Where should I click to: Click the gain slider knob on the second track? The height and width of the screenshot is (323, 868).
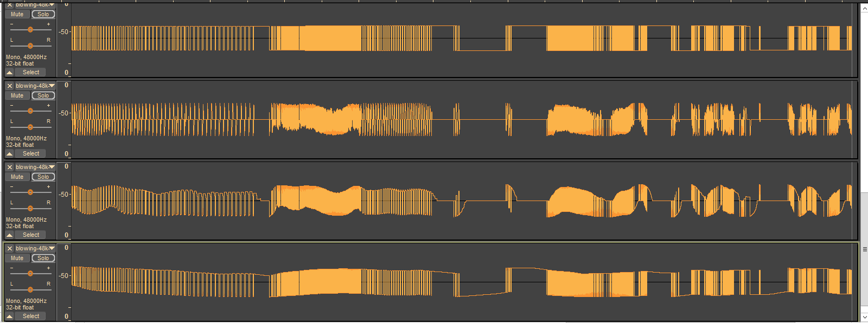pos(30,111)
